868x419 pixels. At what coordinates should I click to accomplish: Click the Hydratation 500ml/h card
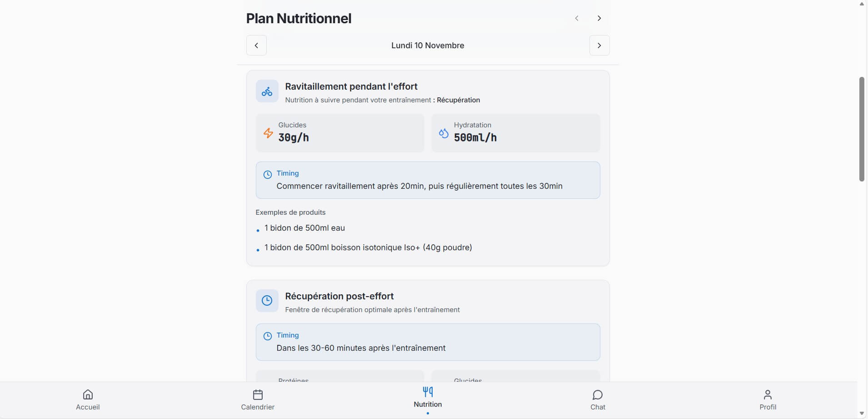[x=515, y=133]
